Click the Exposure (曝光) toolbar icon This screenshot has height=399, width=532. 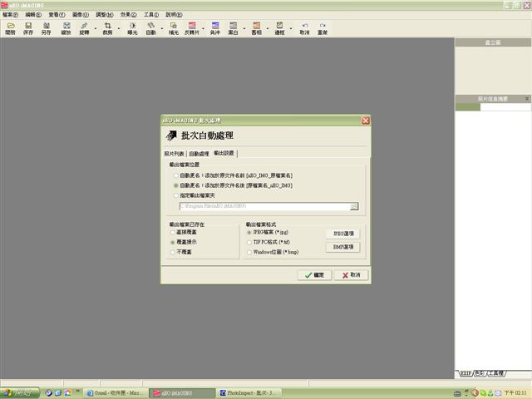(132, 28)
